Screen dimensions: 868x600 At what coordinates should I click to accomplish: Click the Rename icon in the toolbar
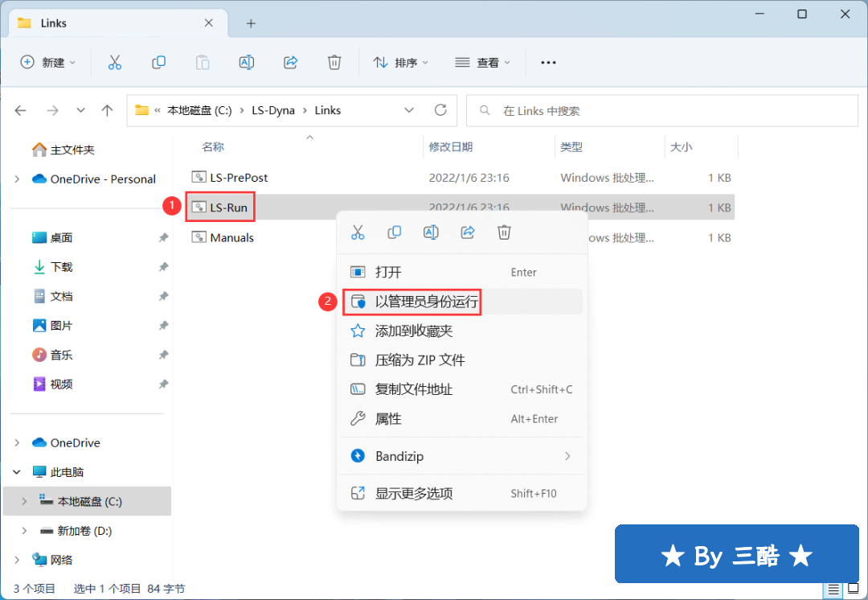[x=247, y=63]
